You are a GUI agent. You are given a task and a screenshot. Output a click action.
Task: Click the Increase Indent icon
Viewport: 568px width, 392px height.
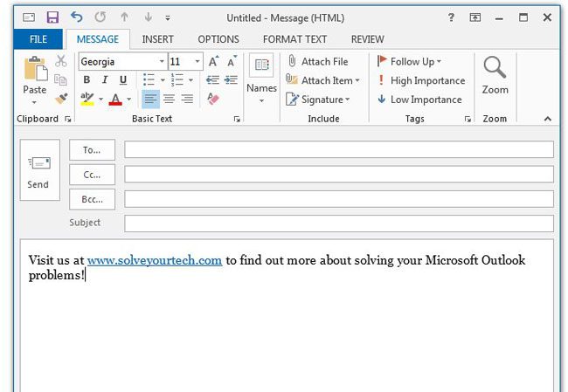pos(232,80)
